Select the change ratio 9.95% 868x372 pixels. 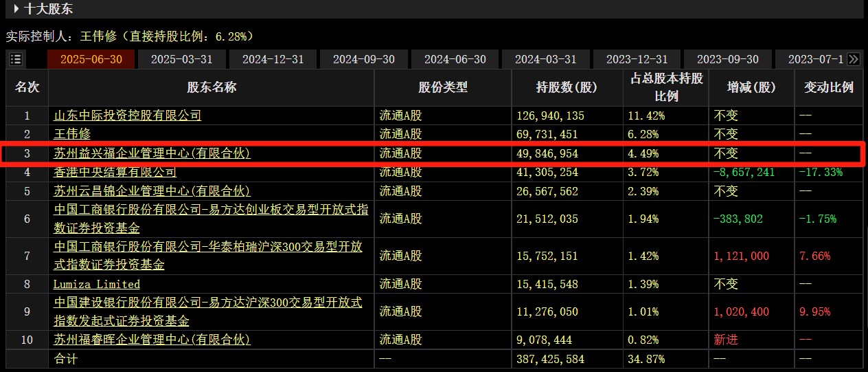814,311
